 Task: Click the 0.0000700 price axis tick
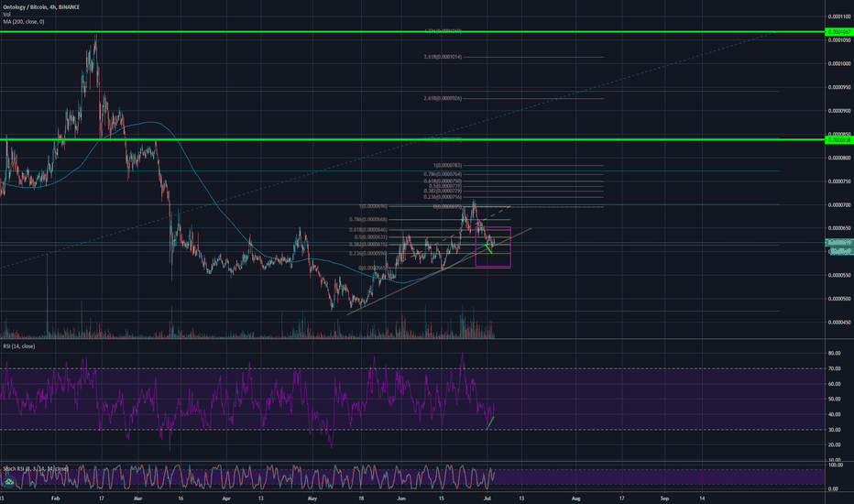click(x=839, y=205)
